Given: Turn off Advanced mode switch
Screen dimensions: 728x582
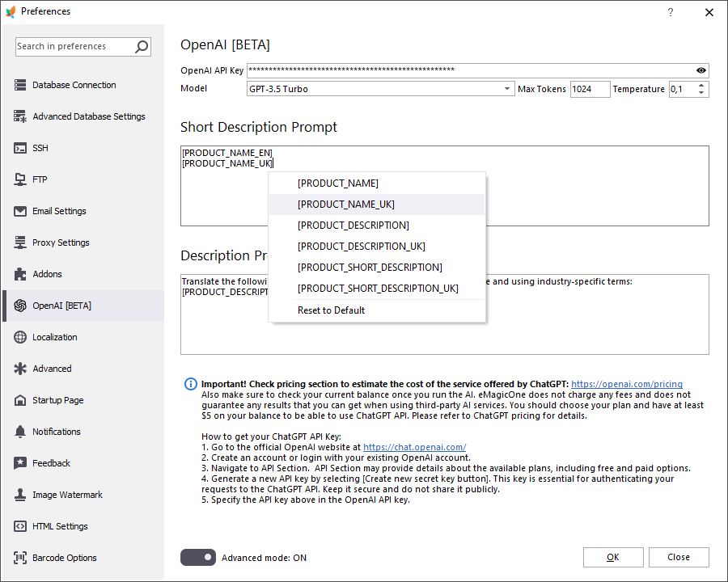Looking at the screenshot, I should click(x=198, y=558).
